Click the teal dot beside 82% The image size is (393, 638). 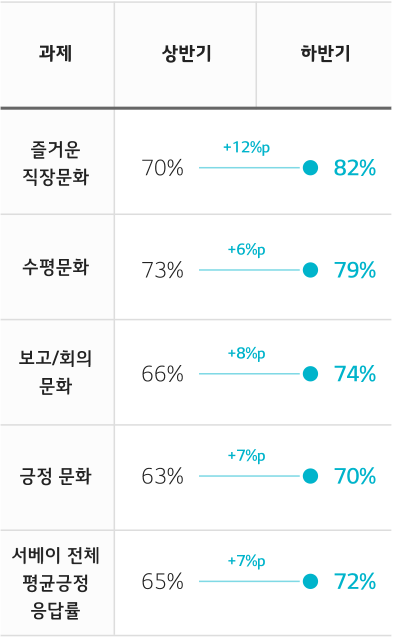click(310, 168)
